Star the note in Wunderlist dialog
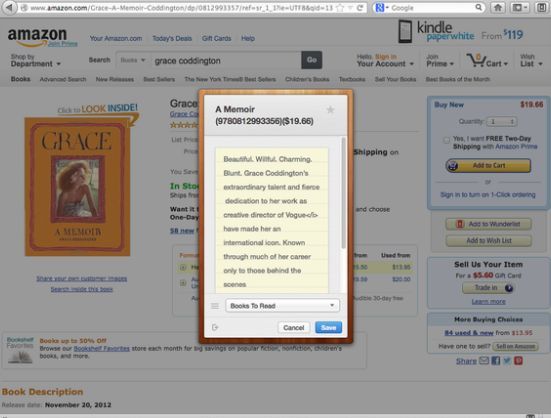 (330, 110)
